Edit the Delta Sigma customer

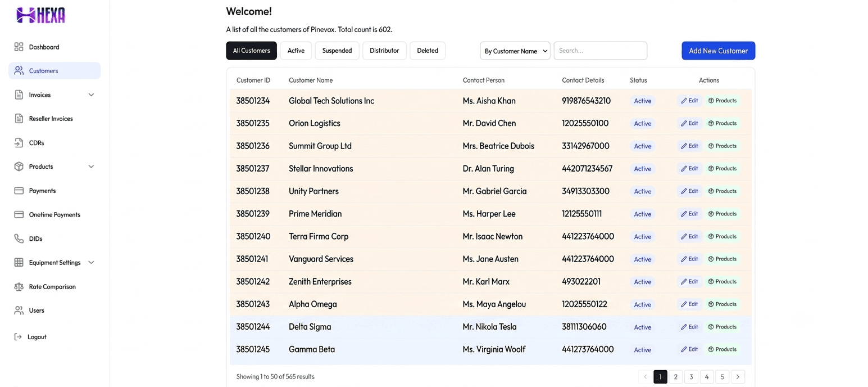689,327
